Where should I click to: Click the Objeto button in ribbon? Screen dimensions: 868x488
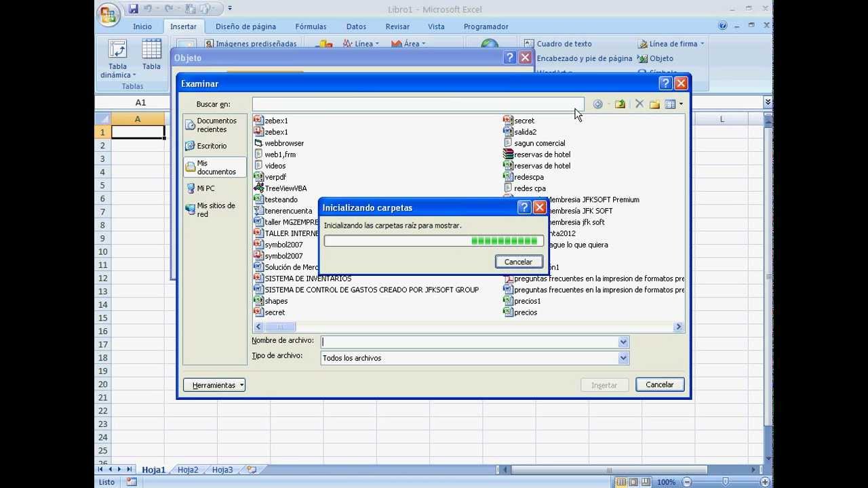click(x=655, y=59)
